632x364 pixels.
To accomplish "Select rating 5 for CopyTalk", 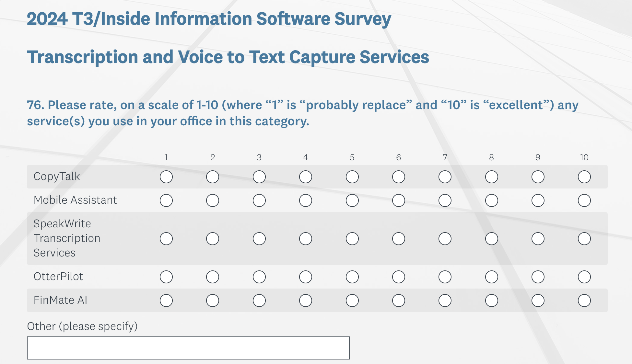I will [x=352, y=177].
